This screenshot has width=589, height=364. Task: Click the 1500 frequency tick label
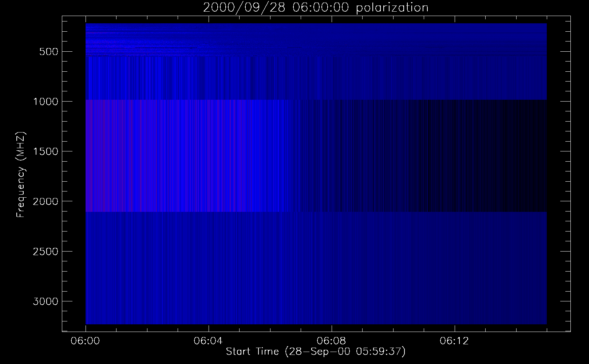coord(46,151)
